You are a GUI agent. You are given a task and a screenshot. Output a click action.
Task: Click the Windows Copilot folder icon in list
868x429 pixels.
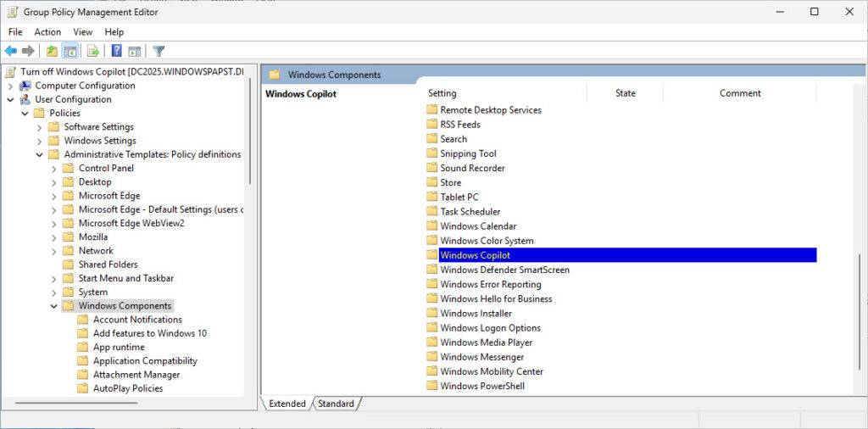[432, 255]
